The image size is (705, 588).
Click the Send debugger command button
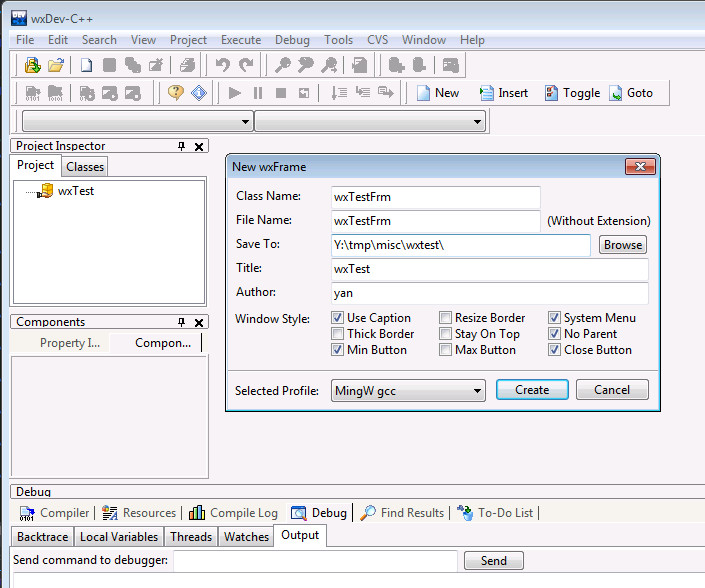click(494, 561)
